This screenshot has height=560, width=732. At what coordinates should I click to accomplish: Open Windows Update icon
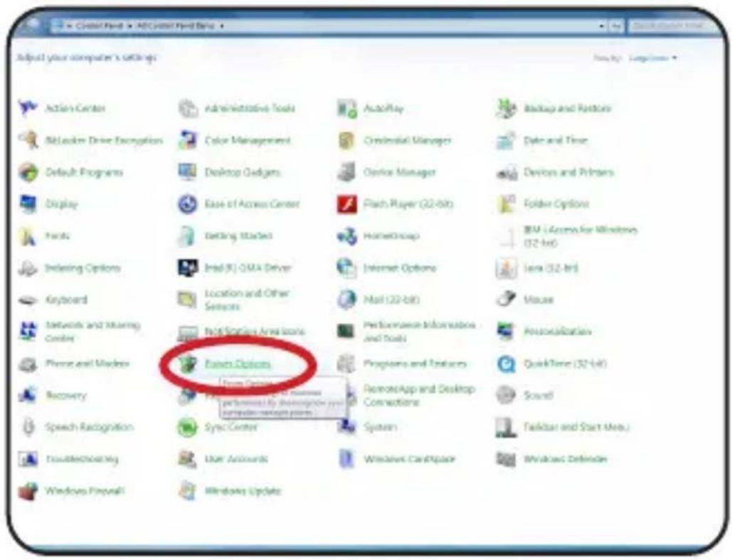click(188, 491)
